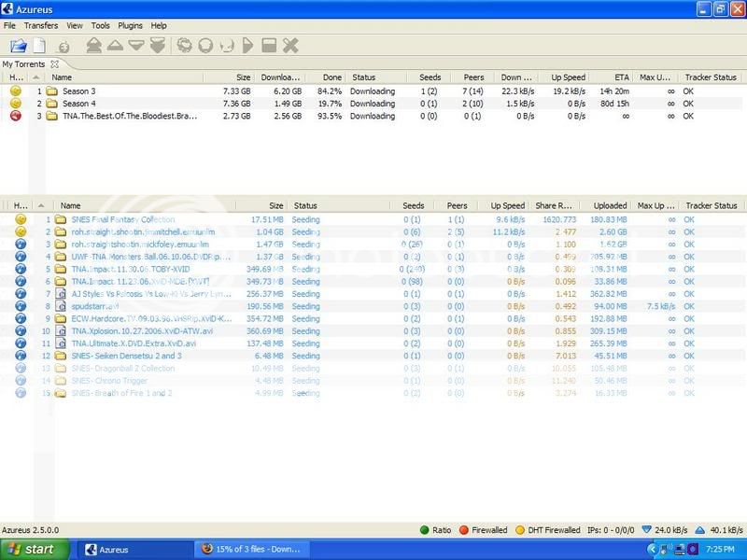Open the Windows start menu
Image resolution: width=747 pixels, height=560 pixels.
click(x=35, y=549)
